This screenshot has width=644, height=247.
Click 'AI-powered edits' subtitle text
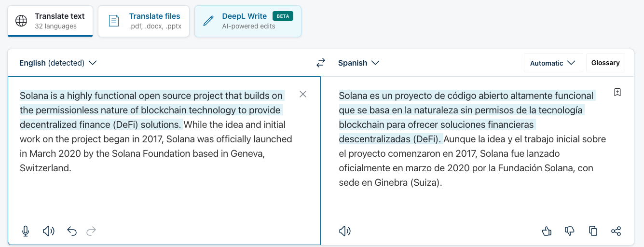coord(248,26)
